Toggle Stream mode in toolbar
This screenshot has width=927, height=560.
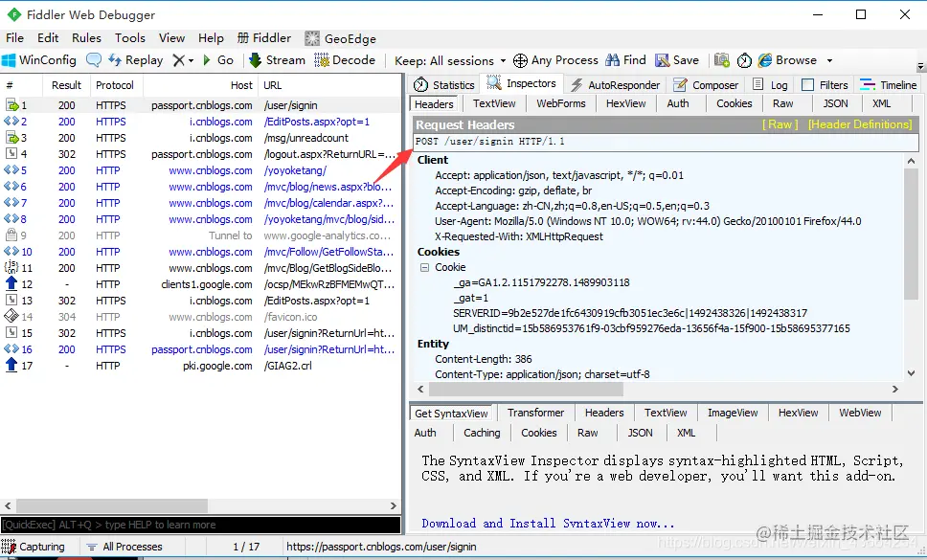[x=278, y=60]
